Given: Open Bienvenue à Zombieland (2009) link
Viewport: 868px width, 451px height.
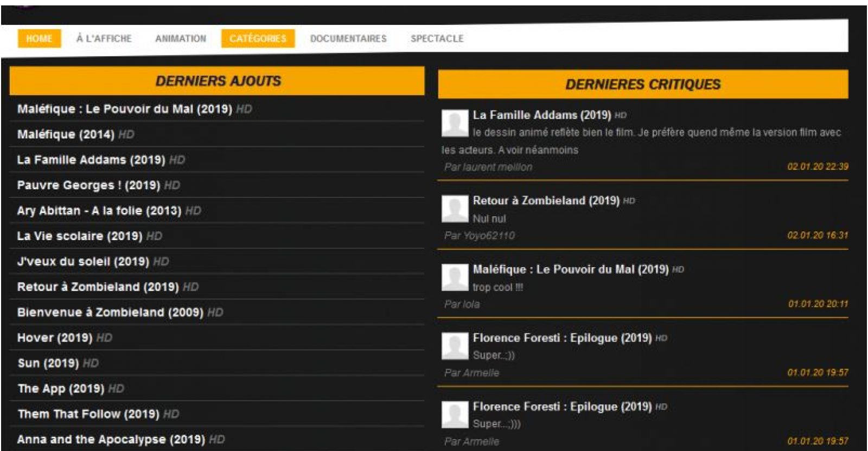Looking at the screenshot, I should pyautogui.click(x=110, y=313).
